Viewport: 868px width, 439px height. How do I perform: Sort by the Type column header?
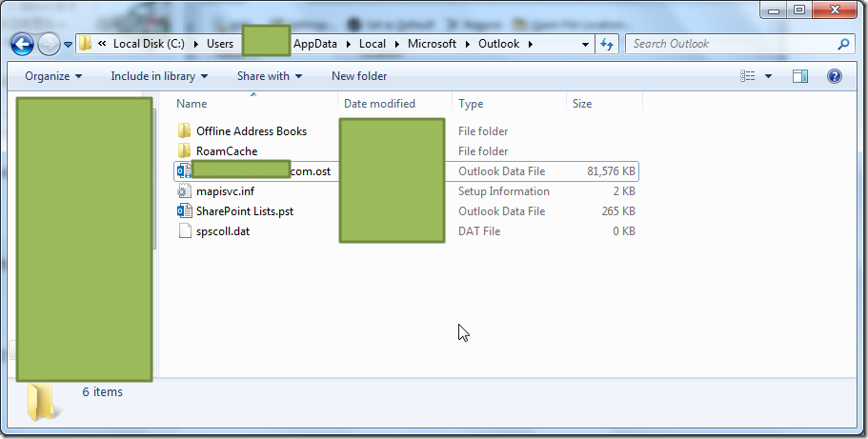[x=471, y=104]
